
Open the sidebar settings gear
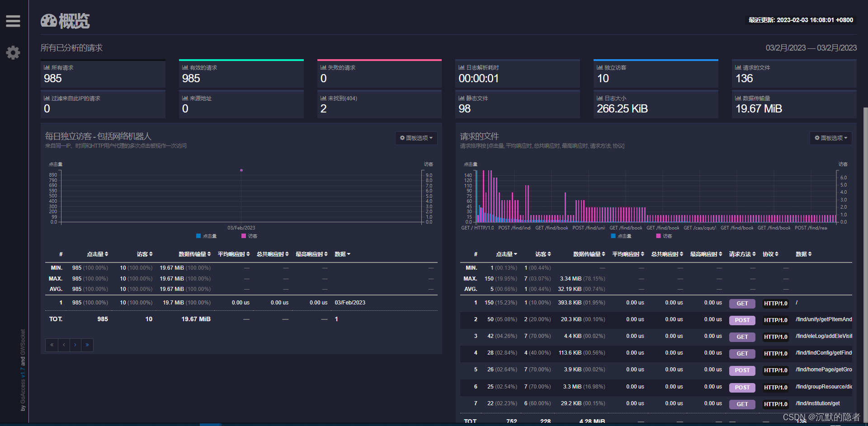tap(13, 52)
